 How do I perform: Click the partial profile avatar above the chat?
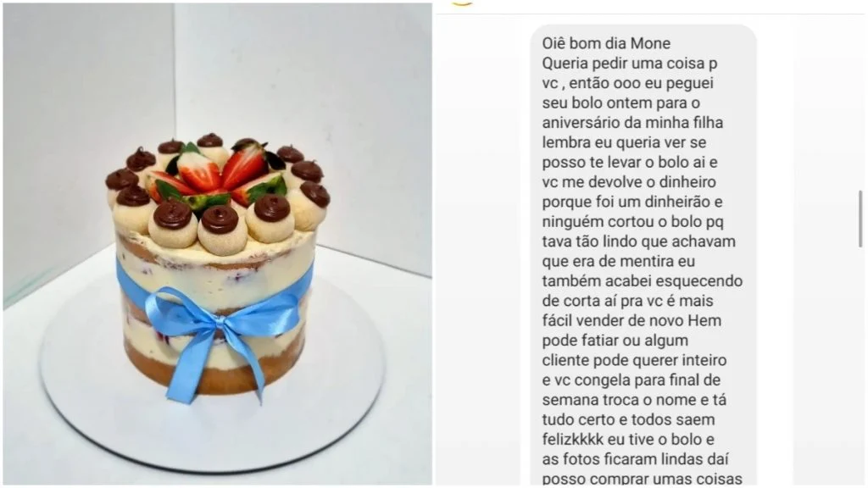(x=463, y=3)
